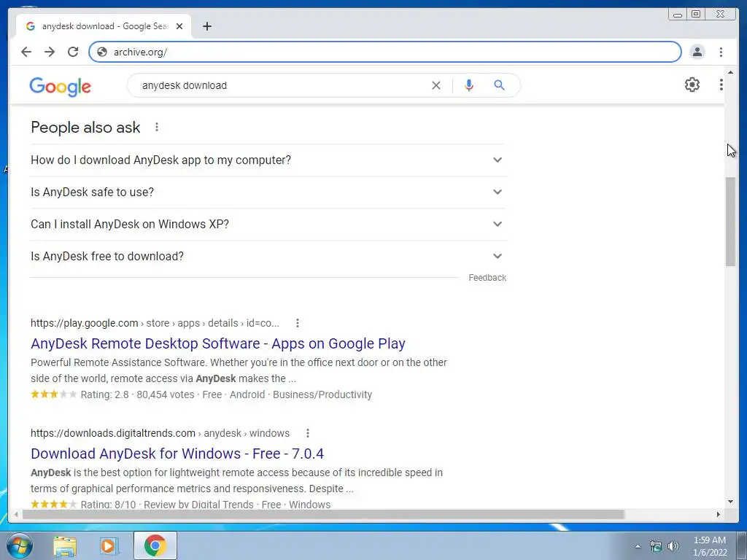Close the anydesk download tab
747x560 pixels.
[179, 26]
